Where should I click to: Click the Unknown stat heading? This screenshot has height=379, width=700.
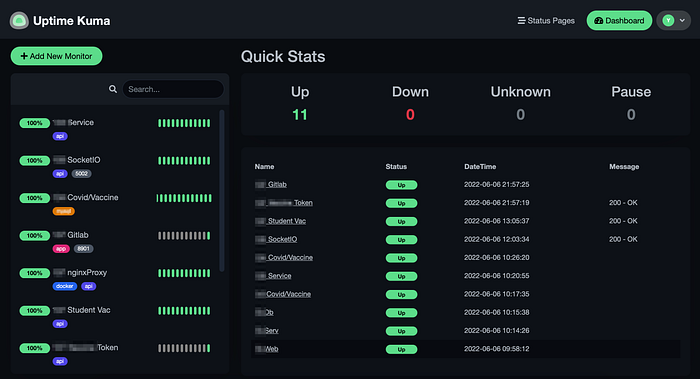pyautogui.click(x=521, y=92)
